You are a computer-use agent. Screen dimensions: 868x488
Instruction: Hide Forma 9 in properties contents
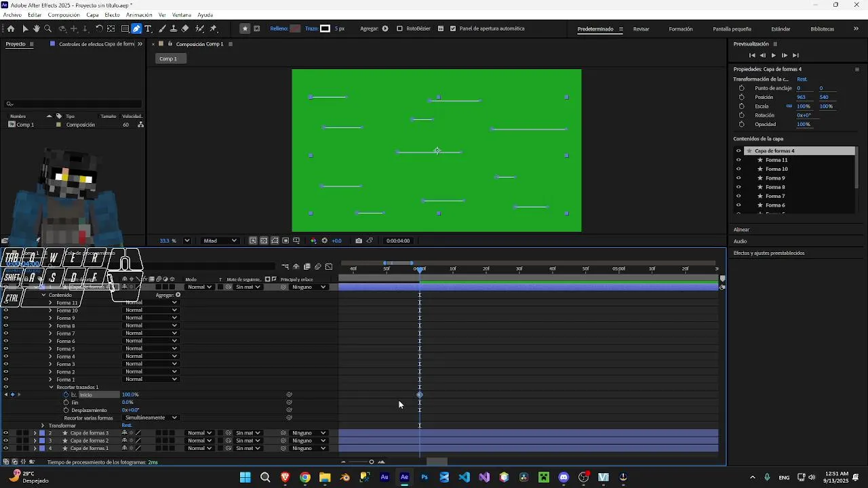click(x=738, y=178)
